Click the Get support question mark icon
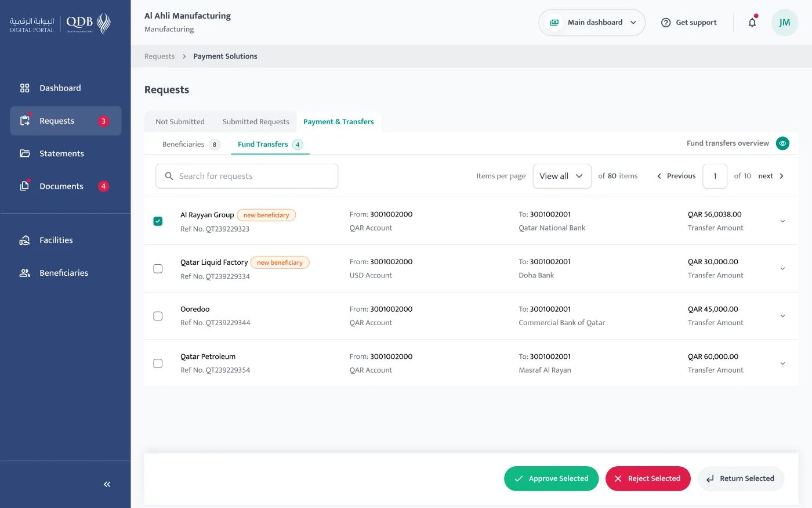 [666, 23]
